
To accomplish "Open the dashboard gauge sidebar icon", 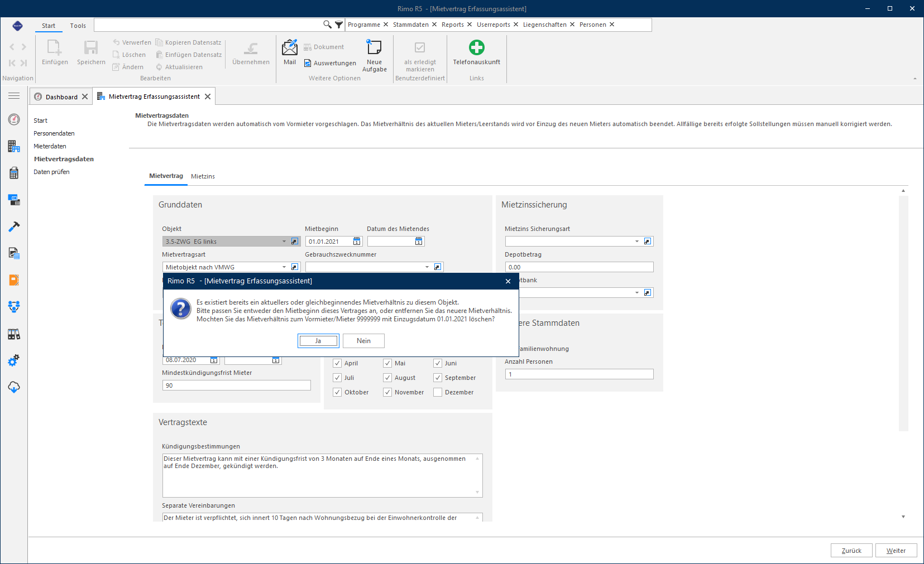I will (14, 119).
